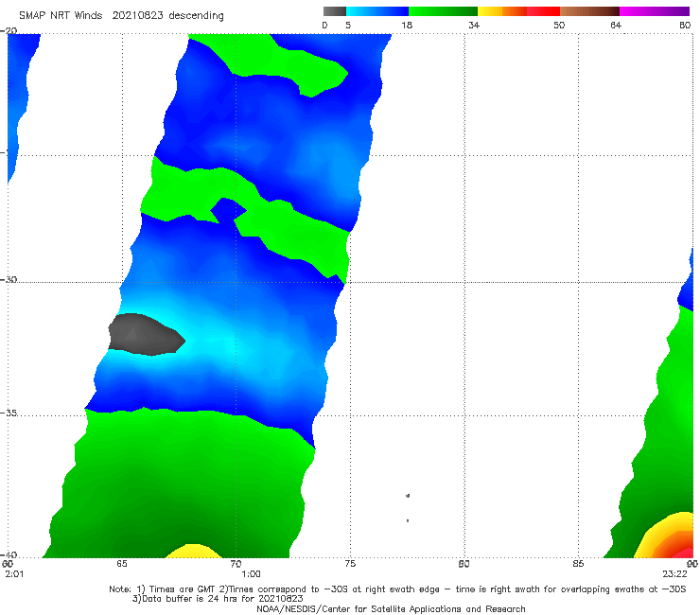Click the latitude axis label '-20'
The image size is (700, 615).
[9, 30]
